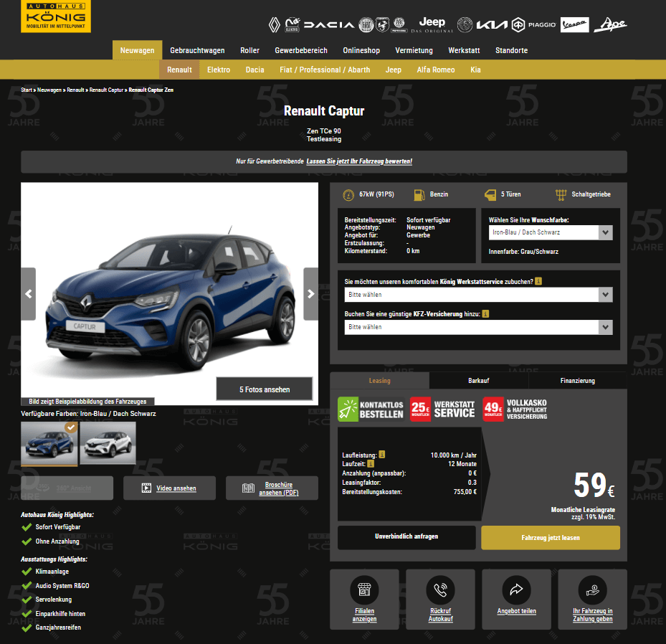The width and height of the screenshot is (666, 644).
Task: Click the 360° Ansicht button
Action: [x=67, y=488]
